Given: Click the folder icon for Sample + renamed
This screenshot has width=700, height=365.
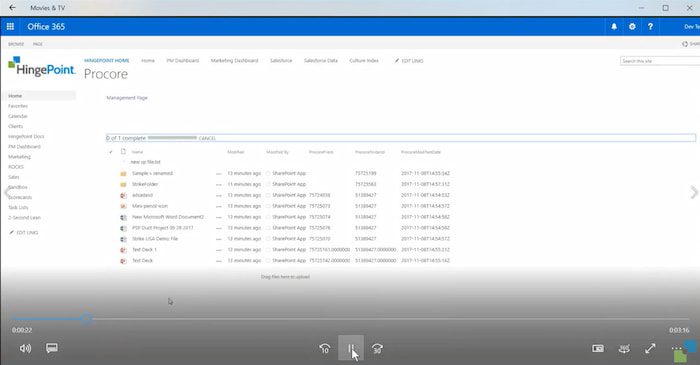Looking at the screenshot, I should 123,174.
